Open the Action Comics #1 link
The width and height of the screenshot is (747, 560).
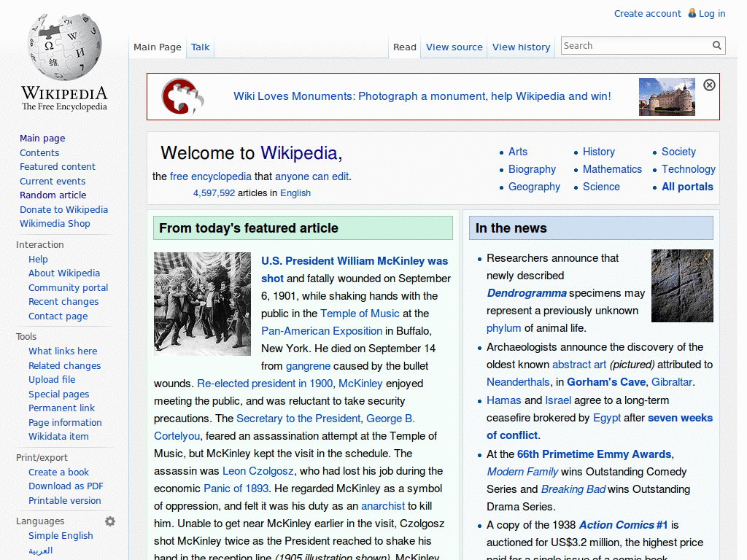click(623, 525)
